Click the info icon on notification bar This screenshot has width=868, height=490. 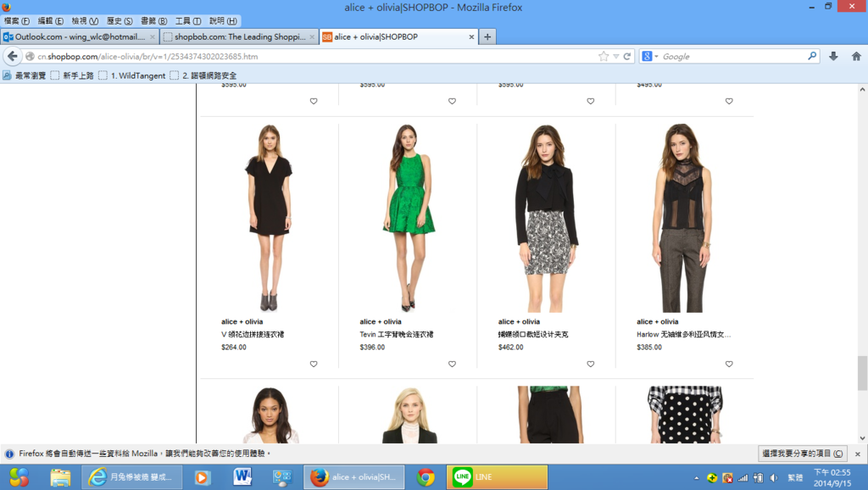[x=9, y=454]
